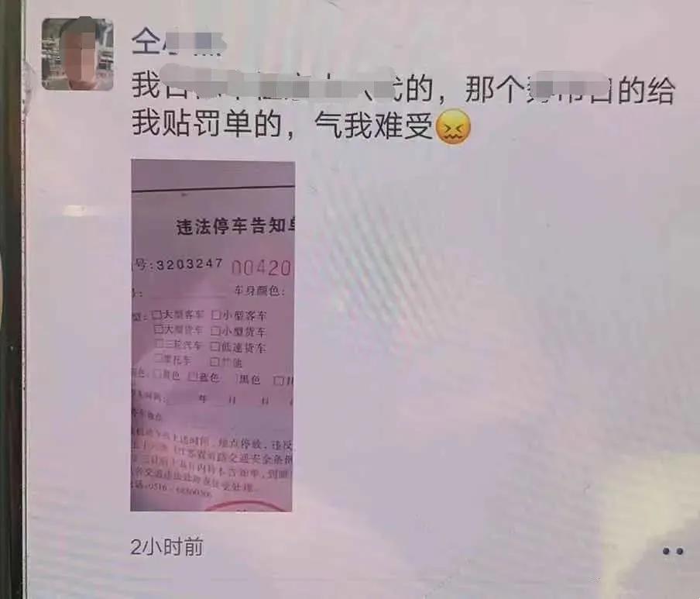Viewport: 700px width, 599px height.
Task: Tap the two-dot like/comment button
Action: pyautogui.click(x=673, y=552)
